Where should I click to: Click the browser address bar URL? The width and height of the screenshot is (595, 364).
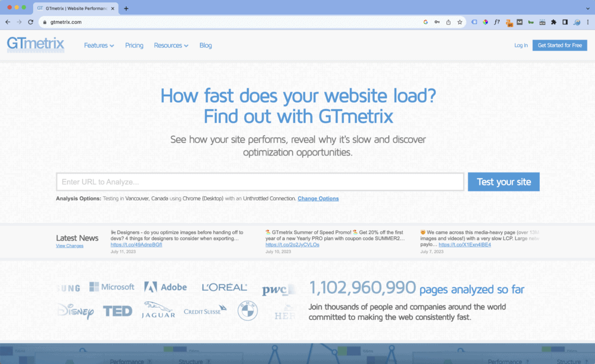[x=66, y=22]
